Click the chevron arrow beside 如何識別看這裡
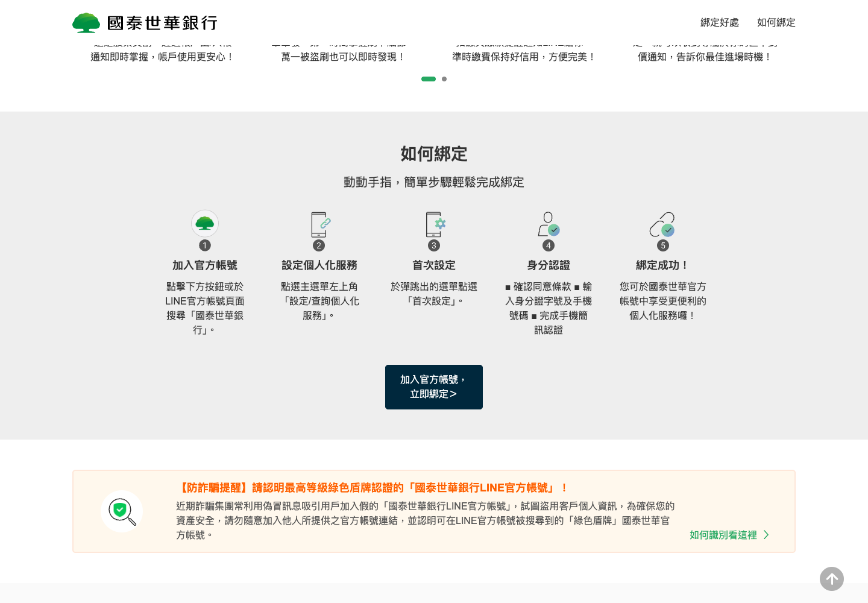 pos(766,535)
